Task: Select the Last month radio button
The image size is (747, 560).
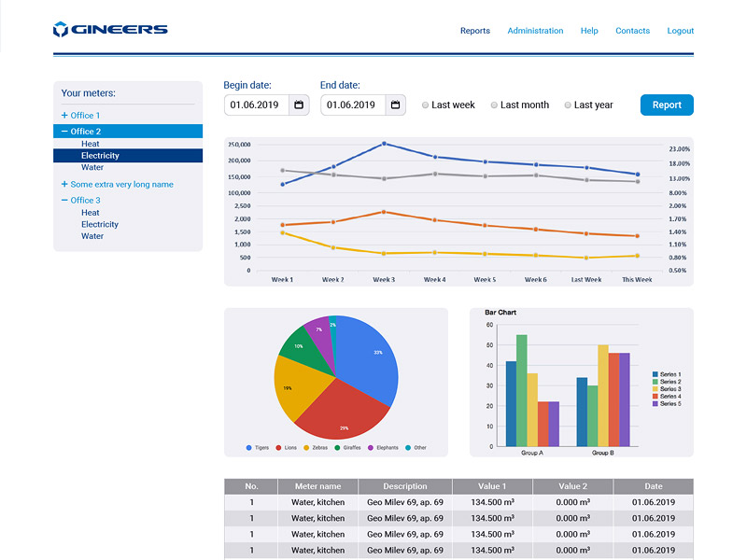Action: coord(494,105)
